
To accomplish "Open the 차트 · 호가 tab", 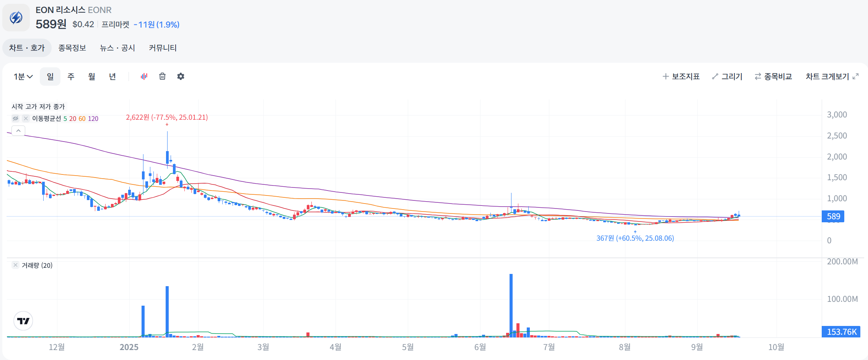I will 27,48.
